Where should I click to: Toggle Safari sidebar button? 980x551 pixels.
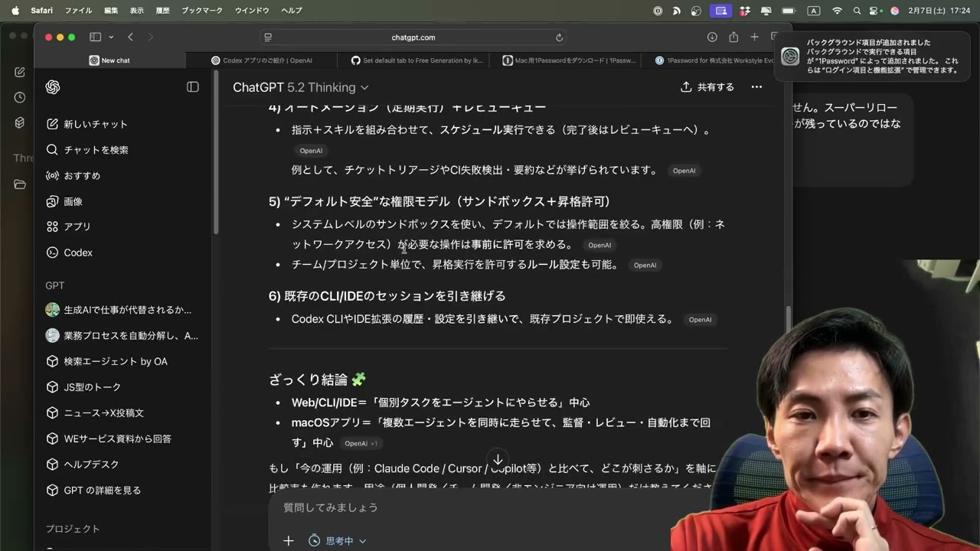[95, 37]
